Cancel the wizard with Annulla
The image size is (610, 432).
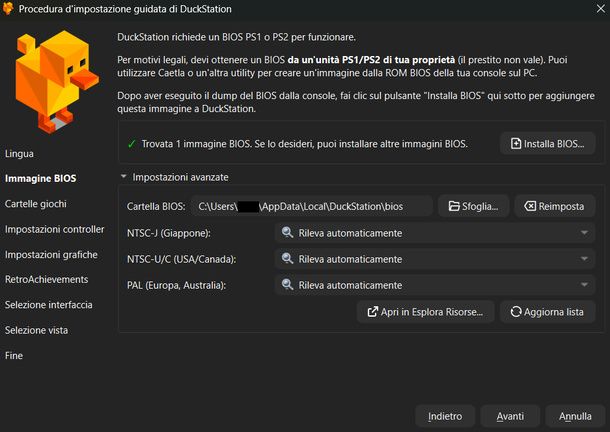(575, 416)
